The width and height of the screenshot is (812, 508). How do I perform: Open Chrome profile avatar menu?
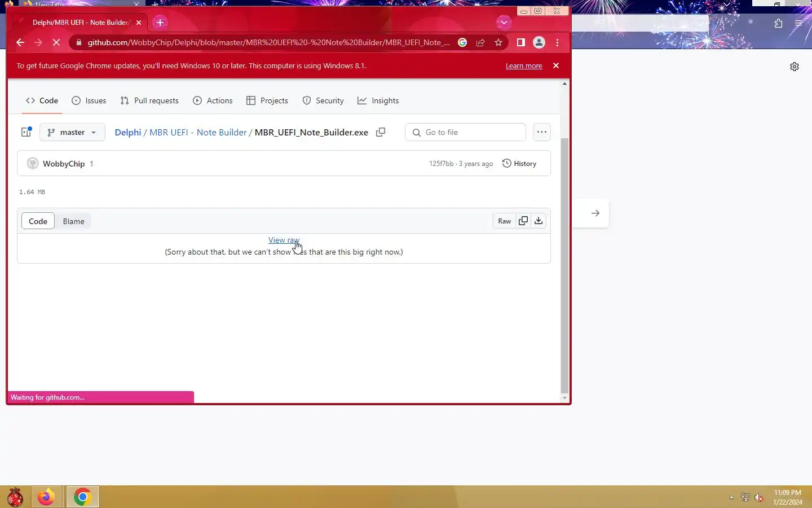(539, 42)
